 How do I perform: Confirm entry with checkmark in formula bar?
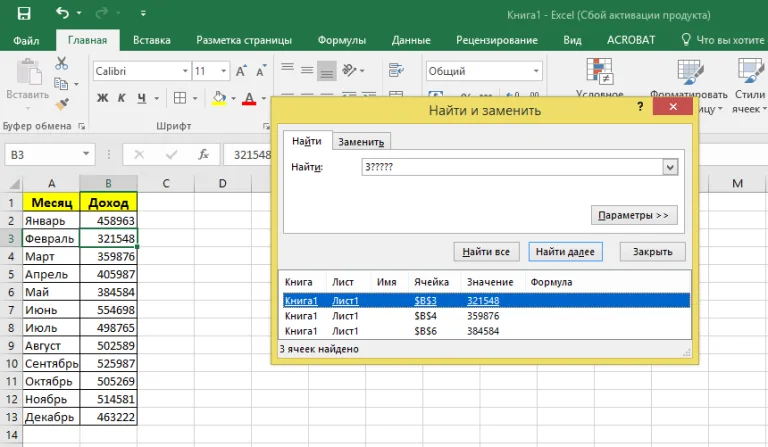click(171, 155)
